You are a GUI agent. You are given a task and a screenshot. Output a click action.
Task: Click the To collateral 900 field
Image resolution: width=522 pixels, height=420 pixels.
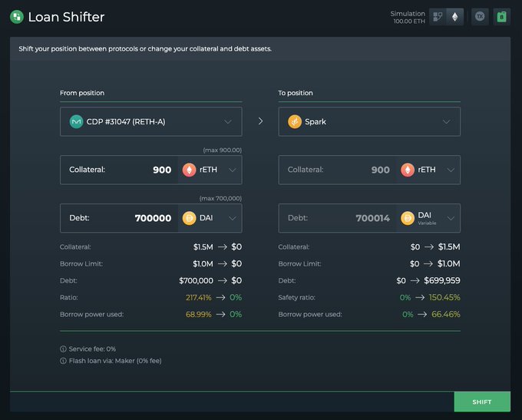338,170
